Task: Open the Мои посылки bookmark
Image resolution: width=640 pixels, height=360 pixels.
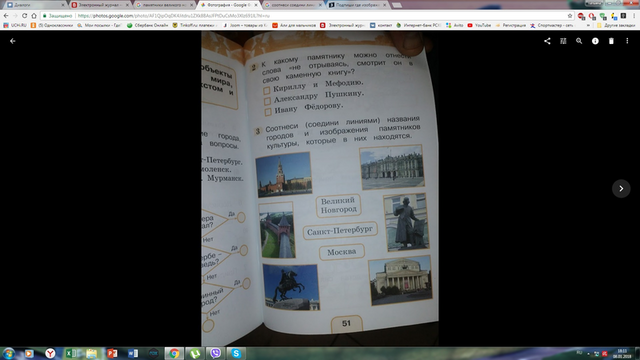Action: 99,25
